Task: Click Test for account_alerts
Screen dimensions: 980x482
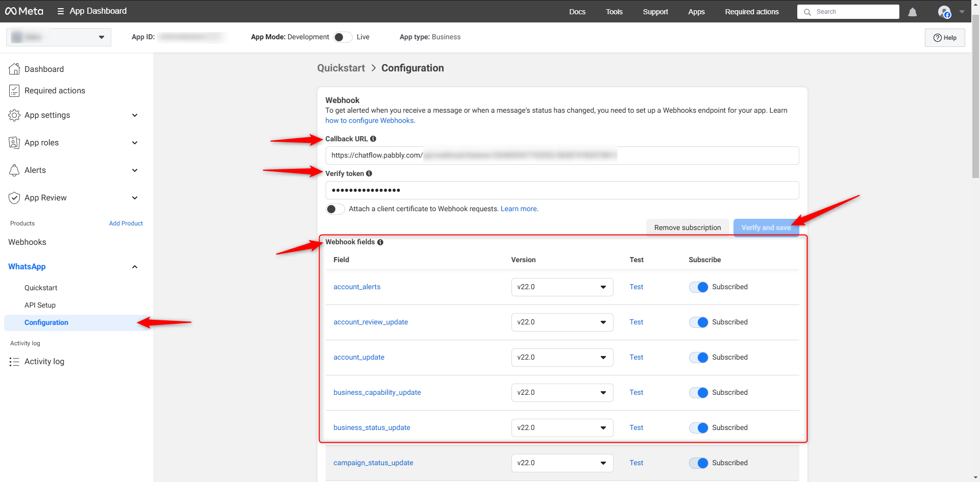Action: tap(636, 287)
